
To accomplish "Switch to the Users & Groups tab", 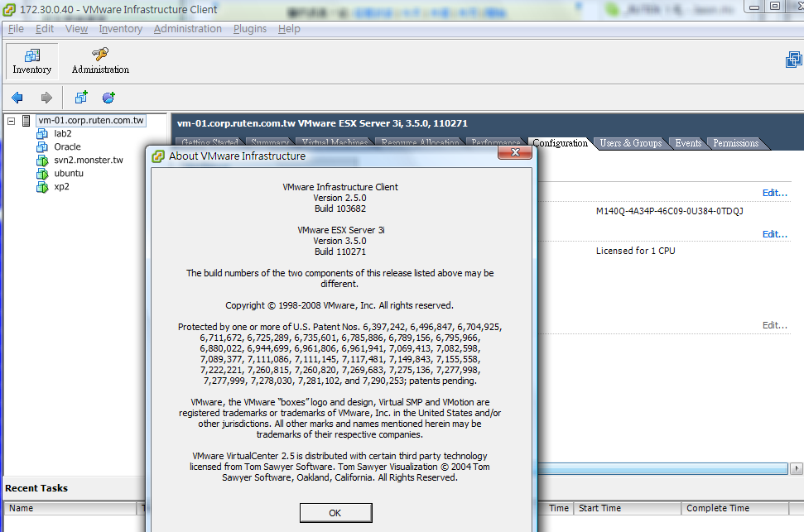I will tap(631, 143).
